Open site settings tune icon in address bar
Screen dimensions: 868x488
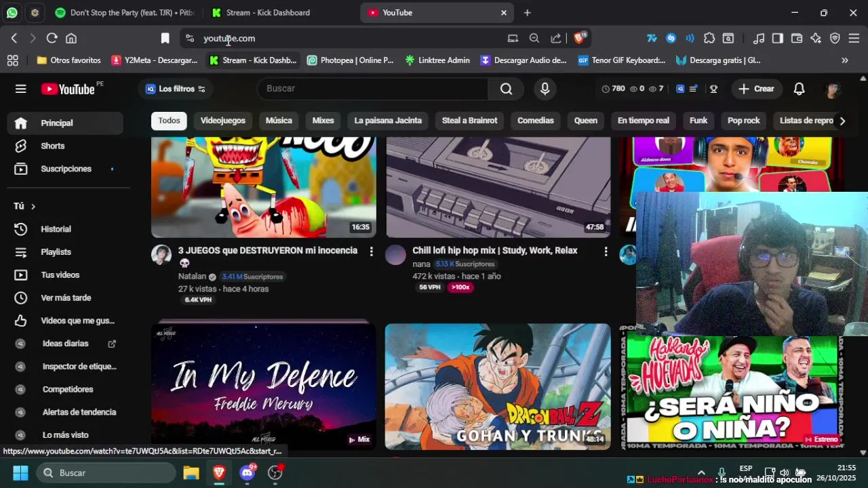click(190, 39)
